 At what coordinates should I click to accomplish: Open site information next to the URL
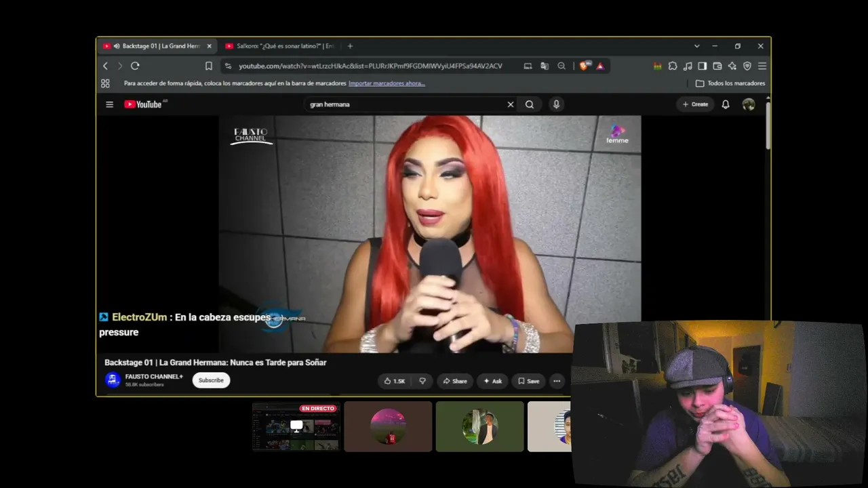[228, 66]
